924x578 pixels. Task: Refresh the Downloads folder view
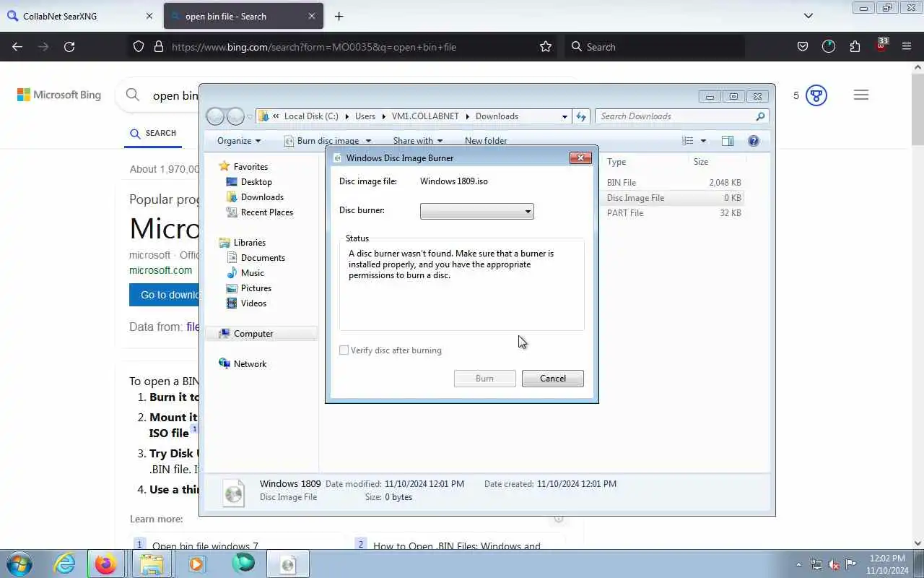[581, 116]
